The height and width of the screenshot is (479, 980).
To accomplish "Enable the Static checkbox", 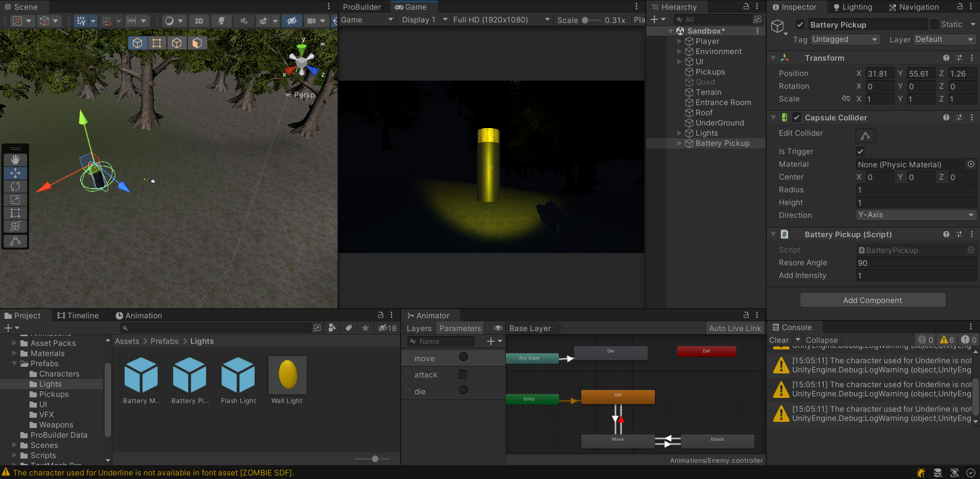I will pos(934,24).
